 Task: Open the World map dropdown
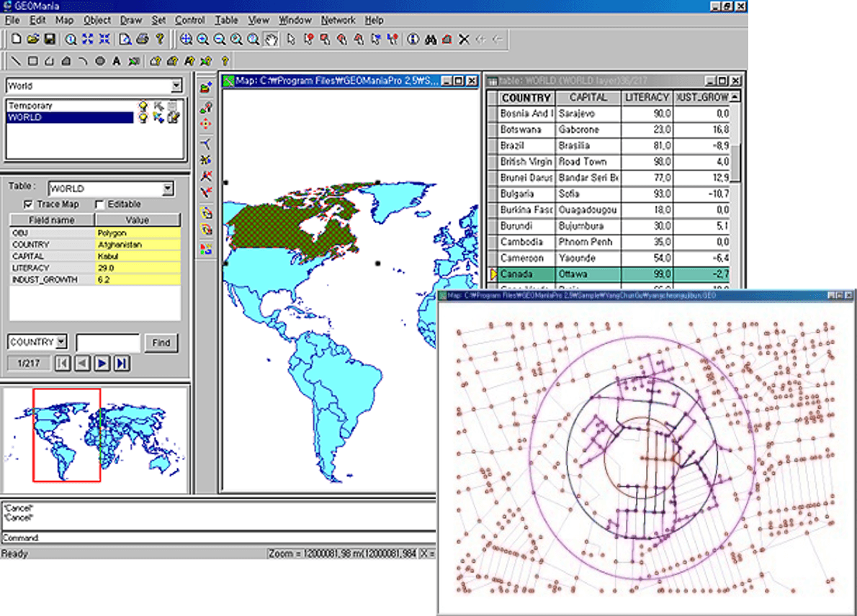[176, 85]
